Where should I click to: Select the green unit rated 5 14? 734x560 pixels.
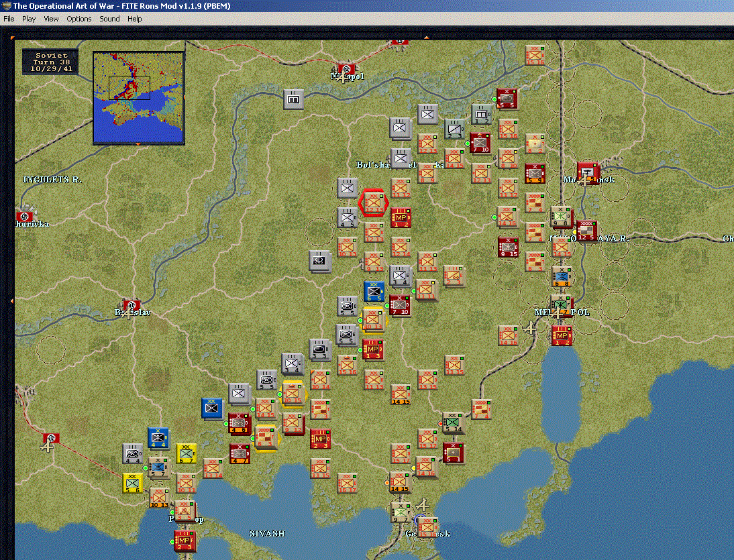pos(453,423)
